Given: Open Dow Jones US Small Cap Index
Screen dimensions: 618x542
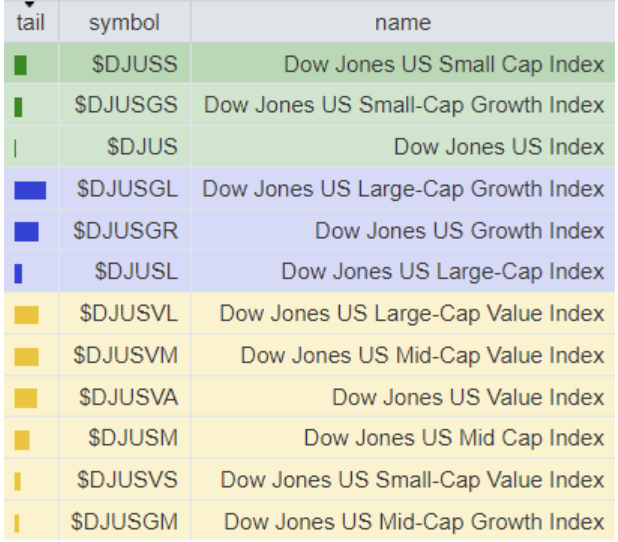Looking at the screenshot, I should pos(444,65).
